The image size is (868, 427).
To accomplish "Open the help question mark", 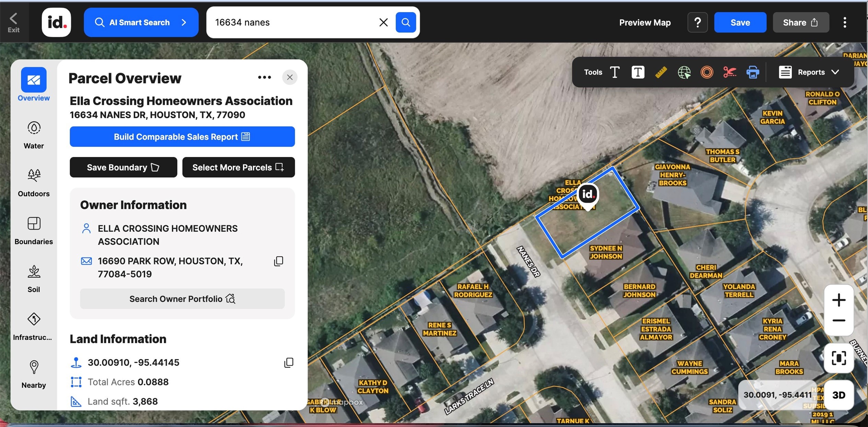I will (x=697, y=22).
